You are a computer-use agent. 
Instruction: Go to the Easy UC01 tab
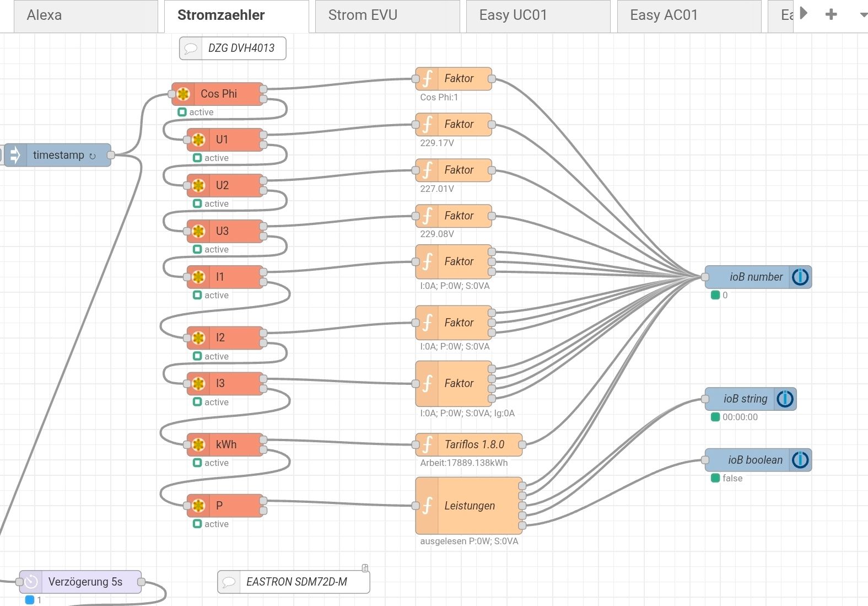tap(538, 15)
